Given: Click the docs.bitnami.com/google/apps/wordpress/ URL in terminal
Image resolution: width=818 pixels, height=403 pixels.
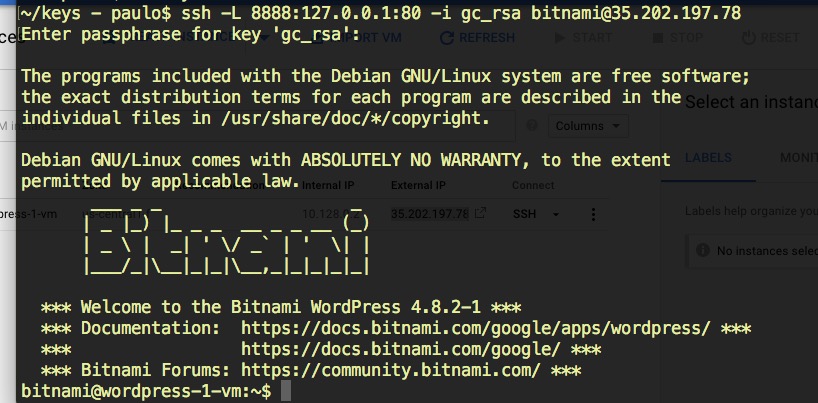Looking at the screenshot, I should tap(475, 328).
